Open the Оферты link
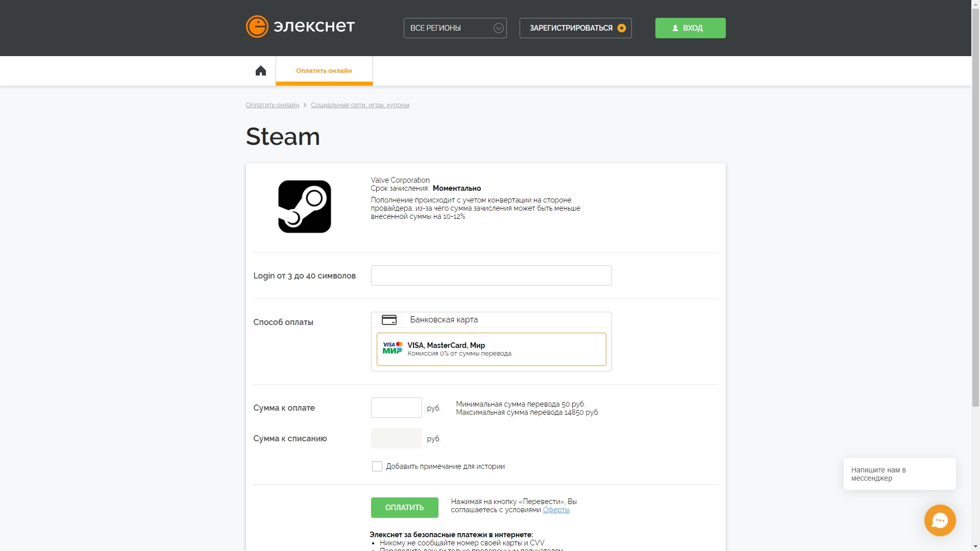This screenshot has height=551, width=980. [556, 510]
